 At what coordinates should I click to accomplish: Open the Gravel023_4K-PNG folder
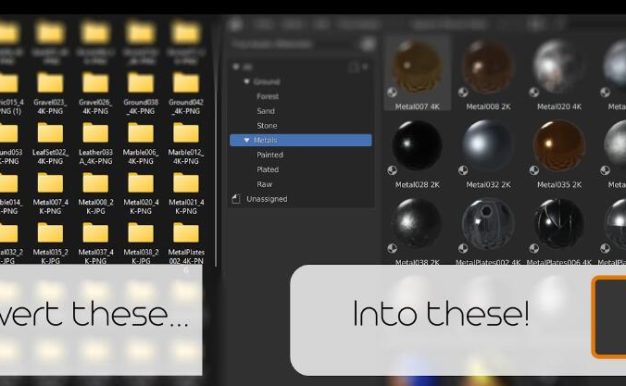coord(50,93)
